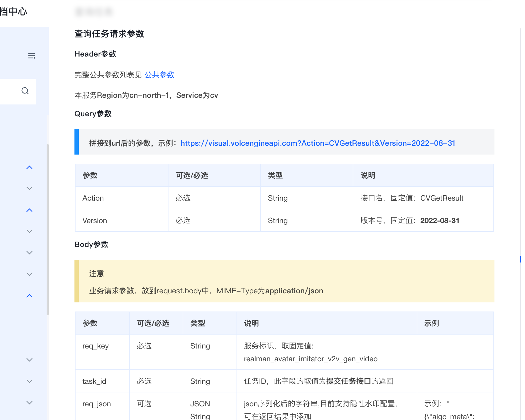Click the blue anchor marker on right edge
Viewport: 525px width, 420px height.
(x=520, y=259)
